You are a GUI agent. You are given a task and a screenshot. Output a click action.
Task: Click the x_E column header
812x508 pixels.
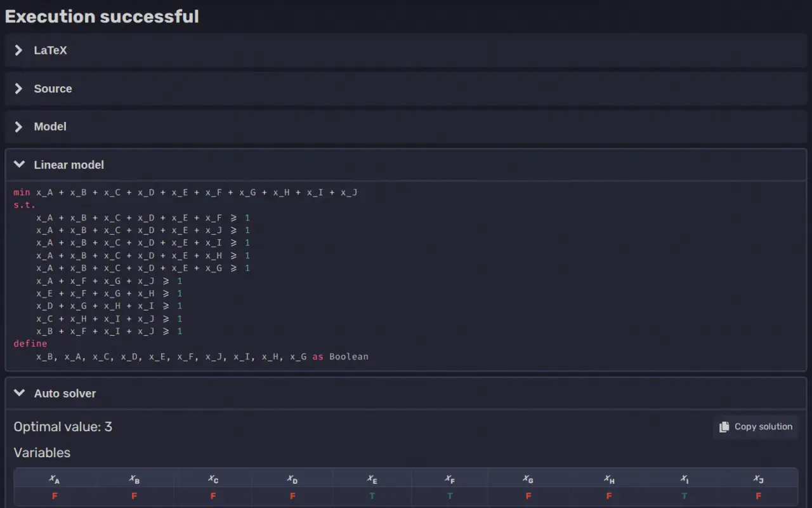tap(372, 479)
